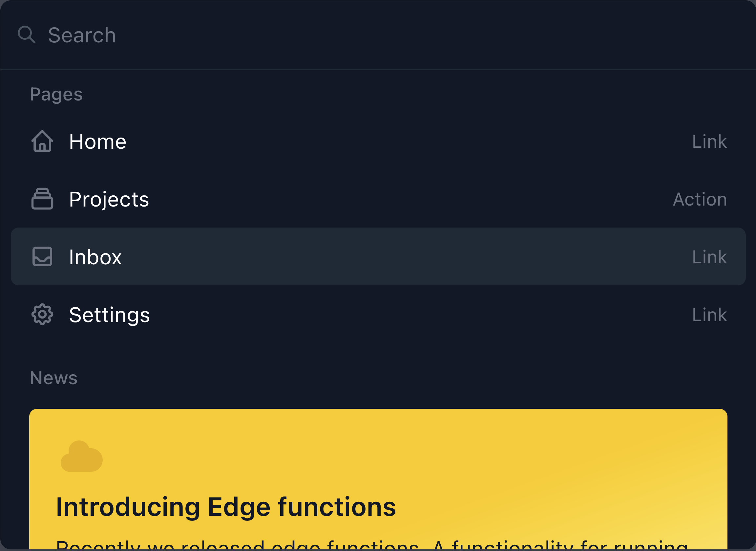Click the cloud icon on news card
The image size is (756, 551).
[x=82, y=456]
